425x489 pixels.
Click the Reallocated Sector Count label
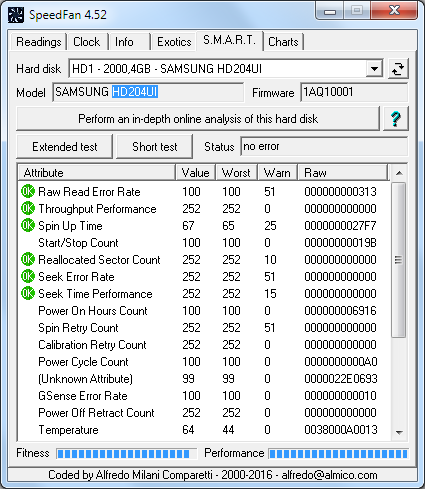(x=99, y=260)
